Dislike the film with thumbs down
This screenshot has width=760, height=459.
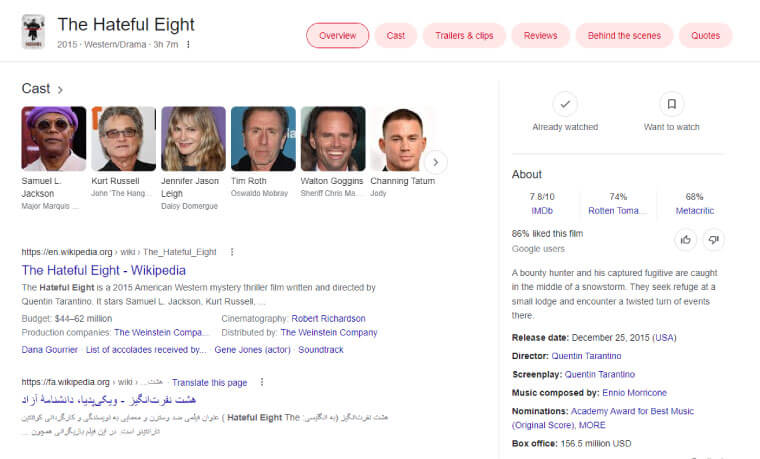(713, 240)
